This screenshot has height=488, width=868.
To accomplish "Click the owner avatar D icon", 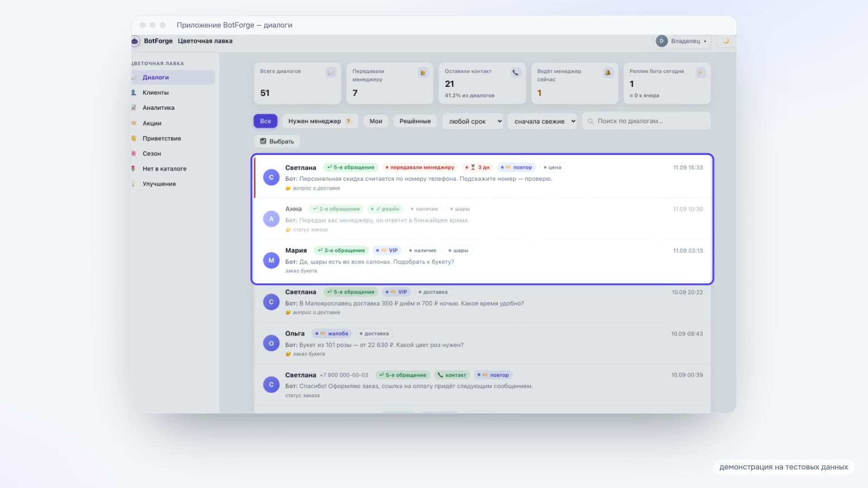I will click(661, 41).
